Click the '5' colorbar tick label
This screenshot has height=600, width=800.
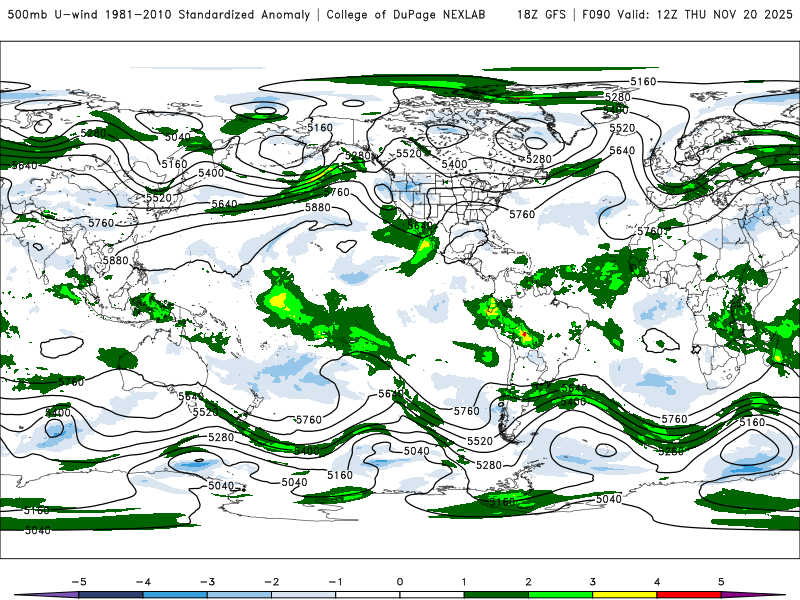tap(721, 582)
